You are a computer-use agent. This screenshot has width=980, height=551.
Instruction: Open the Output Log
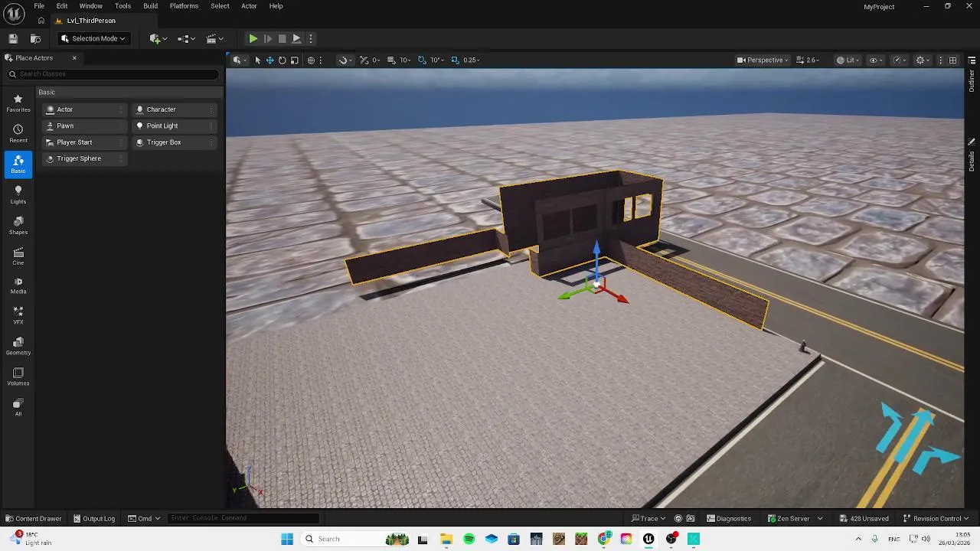[x=94, y=518]
